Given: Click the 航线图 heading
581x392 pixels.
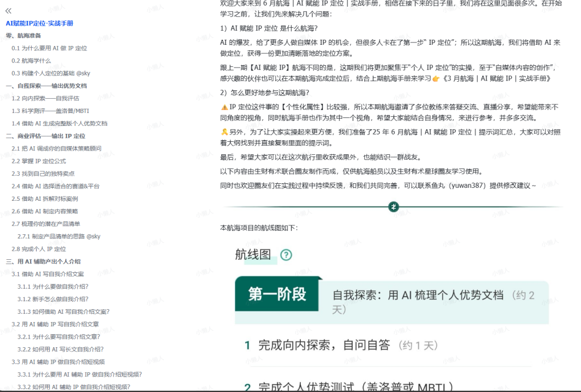Looking at the screenshot, I should point(252,255).
